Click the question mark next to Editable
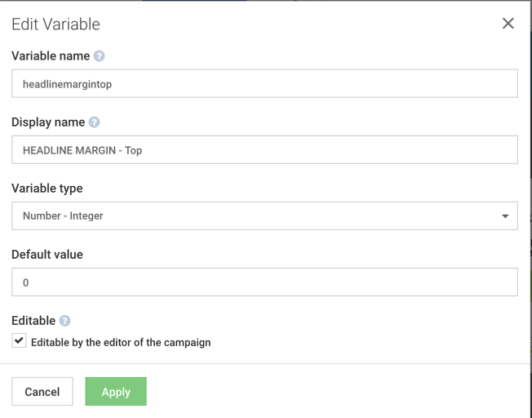 [64, 322]
